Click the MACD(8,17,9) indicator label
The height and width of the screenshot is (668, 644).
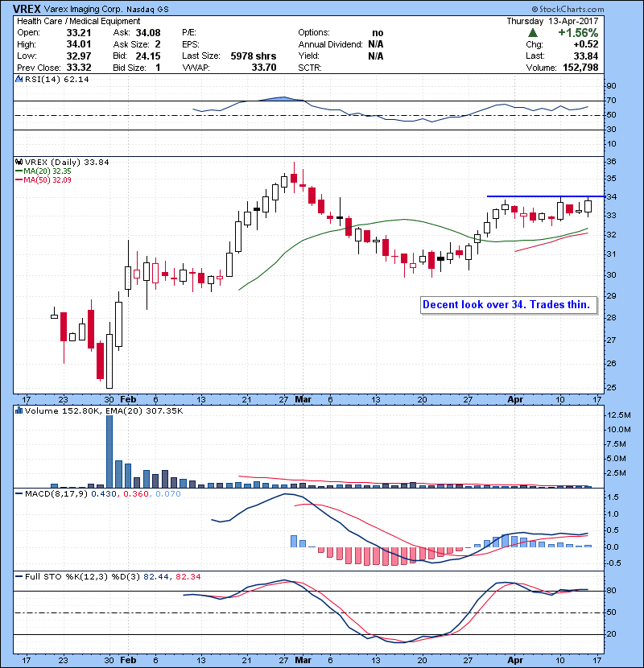(56, 494)
